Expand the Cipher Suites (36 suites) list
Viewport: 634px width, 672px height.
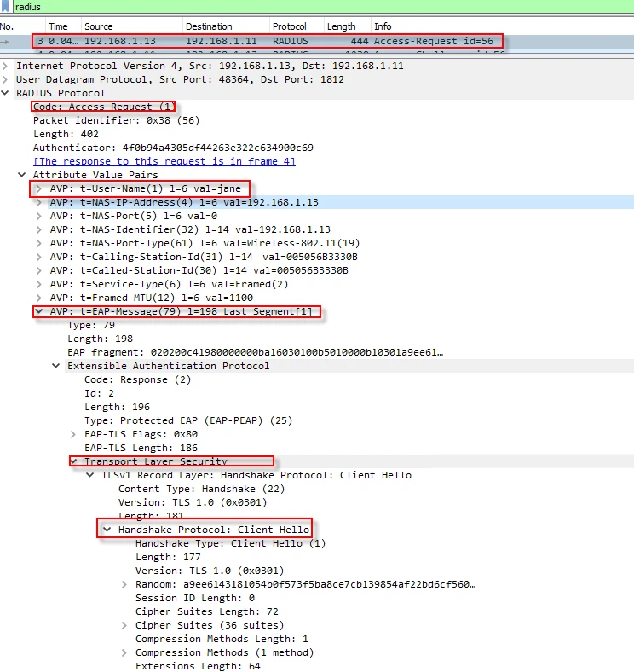[x=124, y=625]
